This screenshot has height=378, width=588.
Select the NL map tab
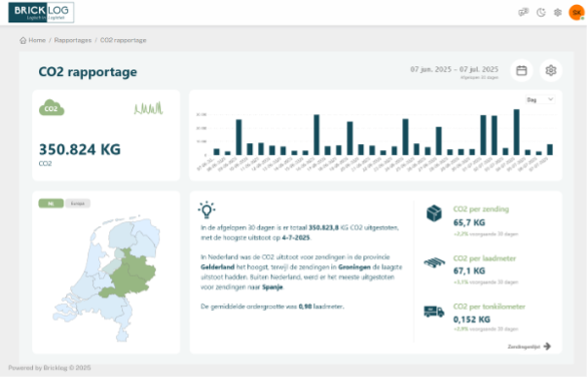[x=51, y=204]
